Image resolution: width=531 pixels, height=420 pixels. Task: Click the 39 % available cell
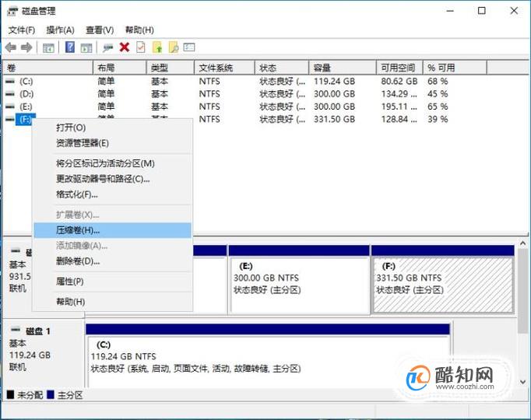[x=438, y=119]
